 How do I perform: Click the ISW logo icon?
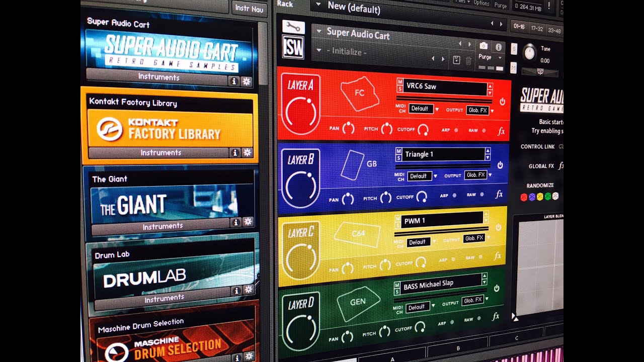(293, 47)
